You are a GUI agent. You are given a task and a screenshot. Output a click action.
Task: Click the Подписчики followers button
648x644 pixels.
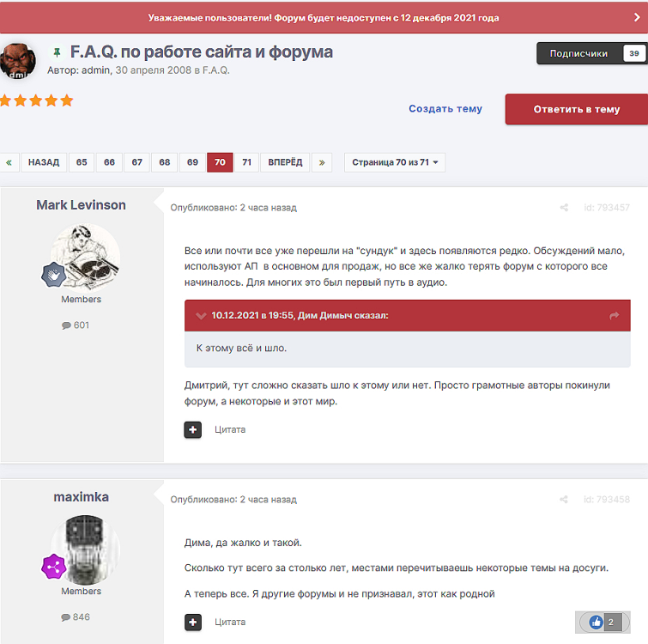pos(590,53)
